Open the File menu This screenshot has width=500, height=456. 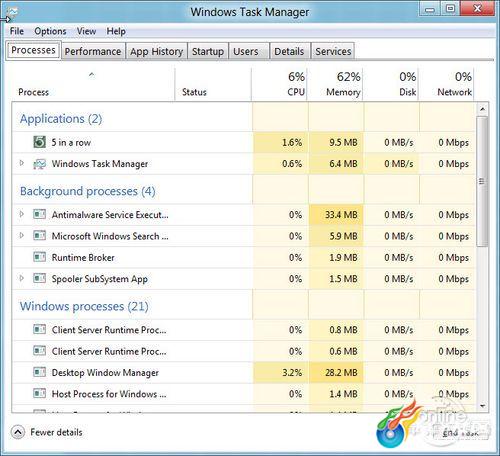[17, 31]
